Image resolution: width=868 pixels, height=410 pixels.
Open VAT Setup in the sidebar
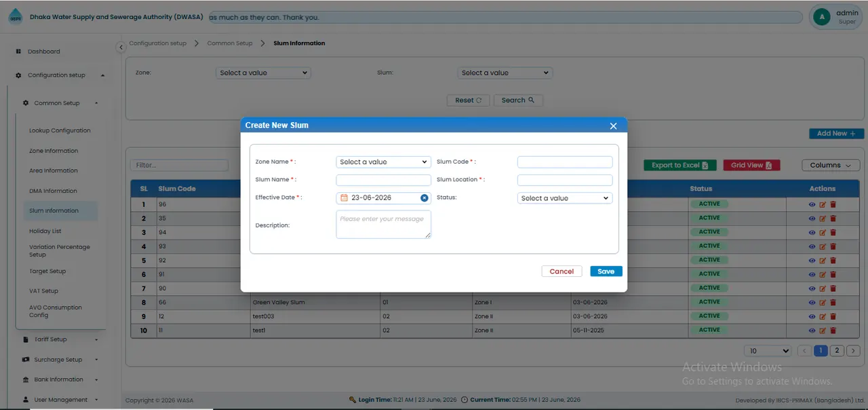(x=44, y=291)
